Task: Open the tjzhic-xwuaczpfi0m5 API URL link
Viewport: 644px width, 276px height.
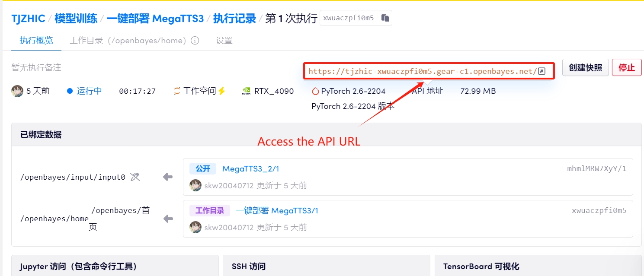Action: 422,71
